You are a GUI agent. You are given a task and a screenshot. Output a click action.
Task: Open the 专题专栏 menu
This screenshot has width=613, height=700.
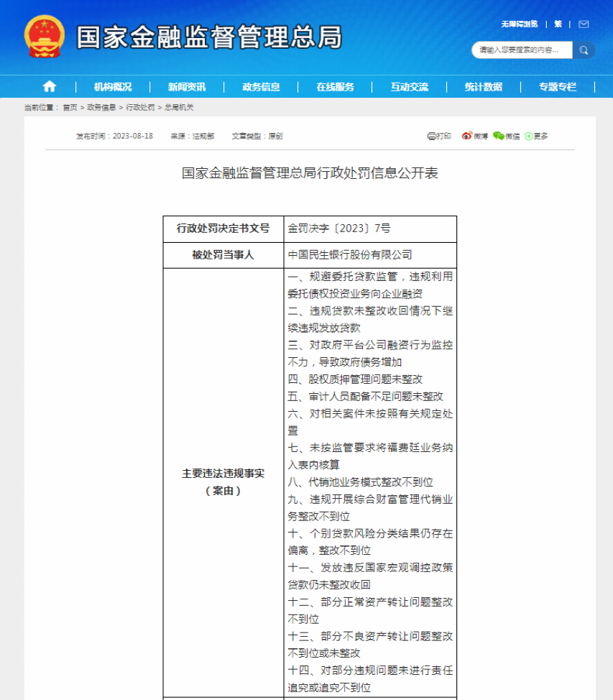[x=558, y=87]
